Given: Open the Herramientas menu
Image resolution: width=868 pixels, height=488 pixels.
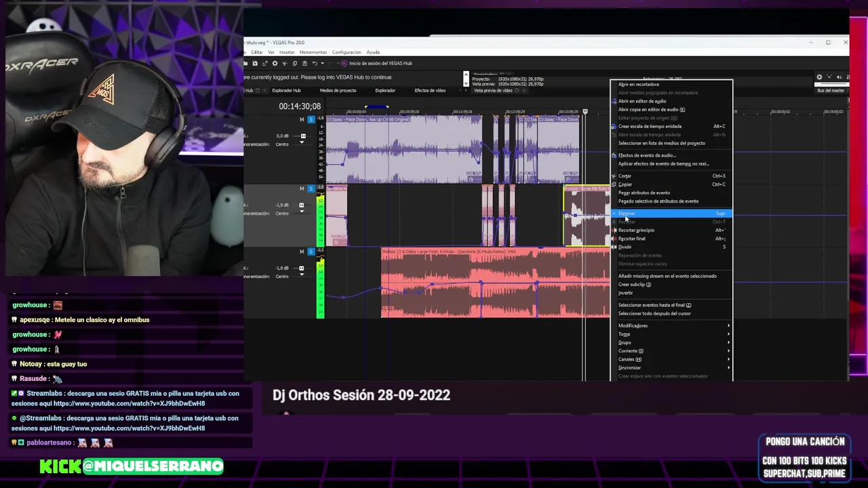Looking at the screenshot, I should (x=313, y=52).
